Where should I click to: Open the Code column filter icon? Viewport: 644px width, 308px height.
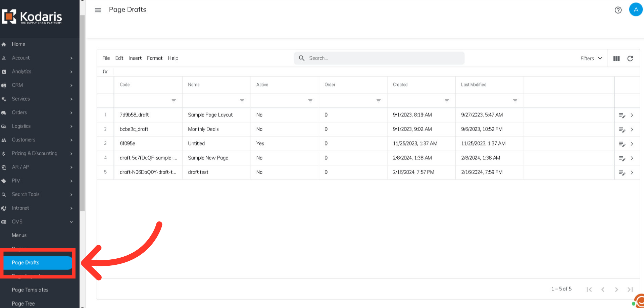tap(174, 101)
